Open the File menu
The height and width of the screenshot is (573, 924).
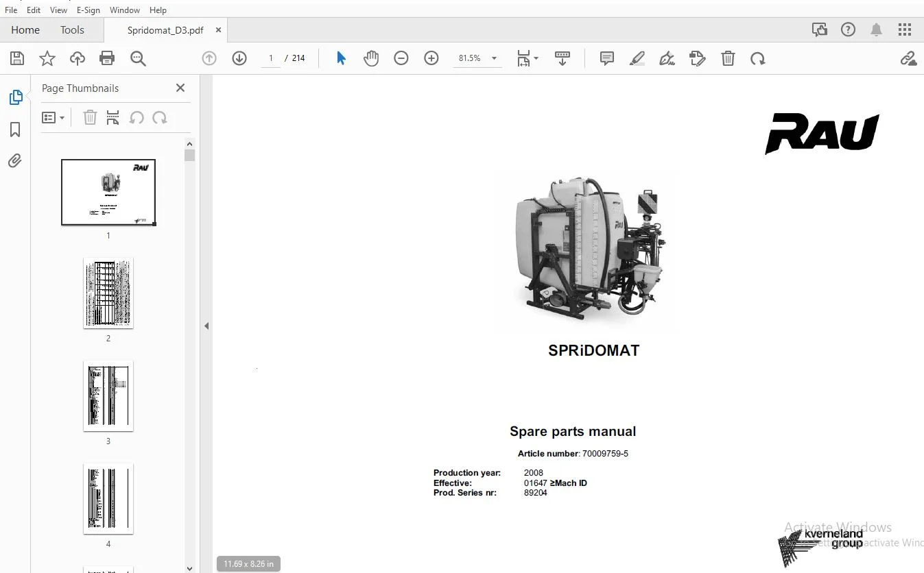(x=11, y=10)
